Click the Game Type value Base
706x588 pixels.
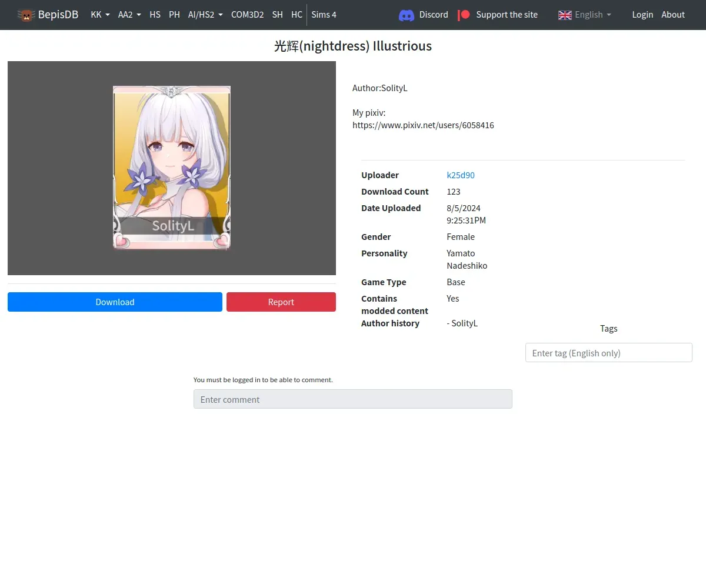pos(456,282)
